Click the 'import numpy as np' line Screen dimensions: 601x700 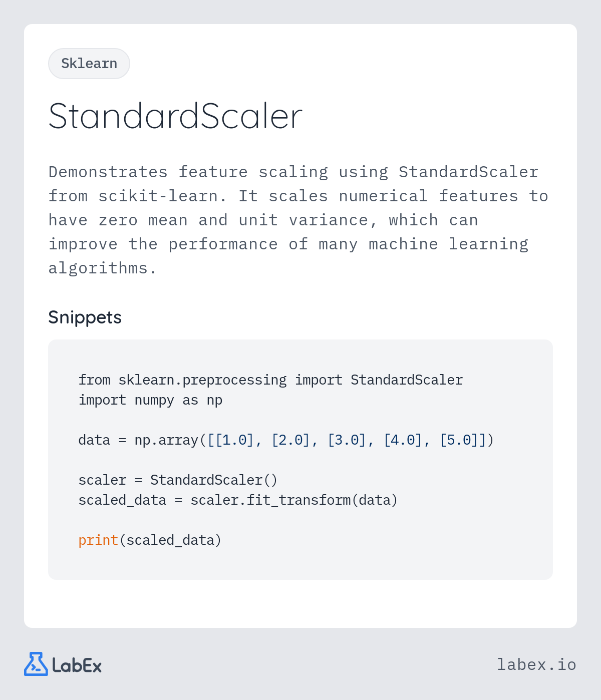pyautogui.click(x=150, y=400)
